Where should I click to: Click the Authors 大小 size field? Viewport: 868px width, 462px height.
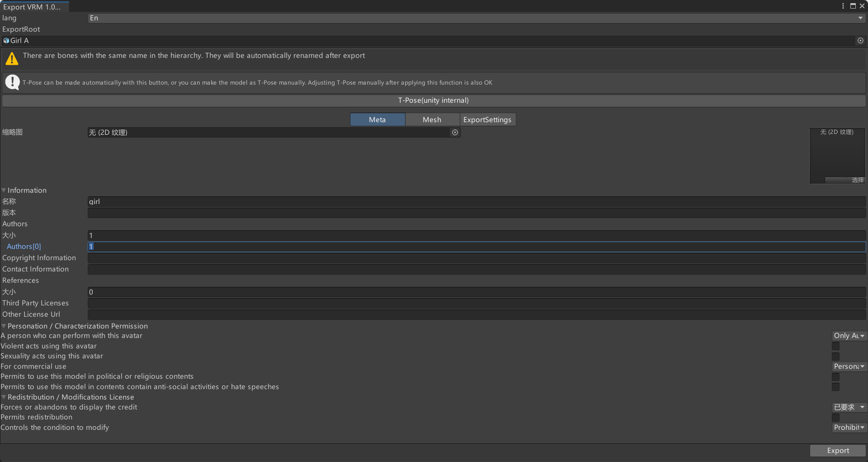tap(476, 236)
